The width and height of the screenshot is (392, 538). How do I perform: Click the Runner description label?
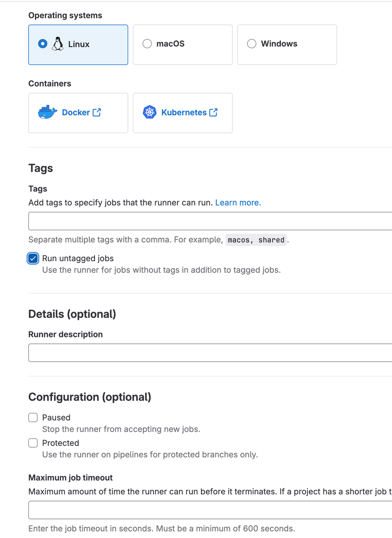pos(66,334)
